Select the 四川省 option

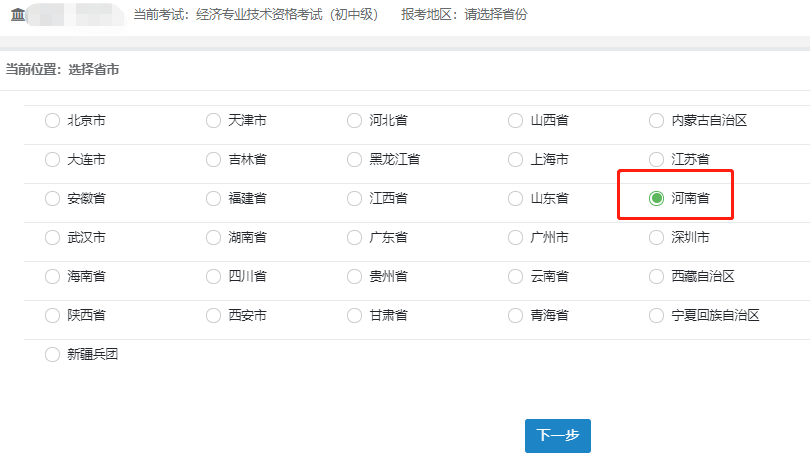213,276
